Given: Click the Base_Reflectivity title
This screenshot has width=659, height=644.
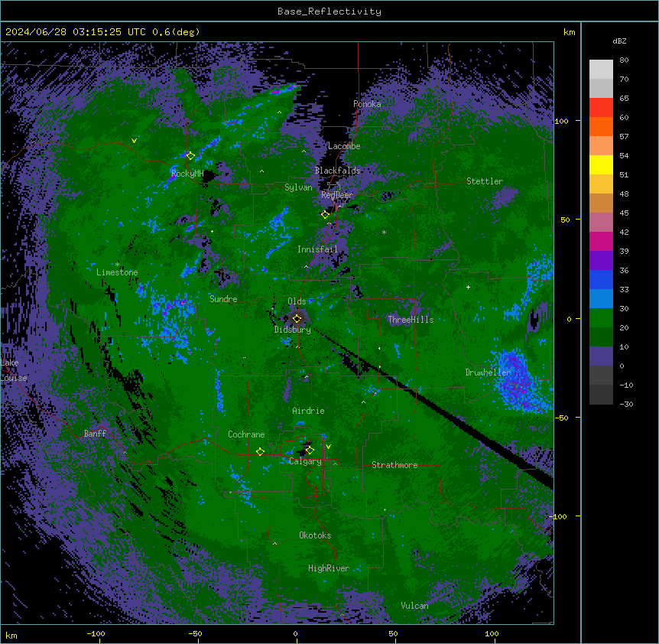Looking at the screenshot, I should click(329, 11).
